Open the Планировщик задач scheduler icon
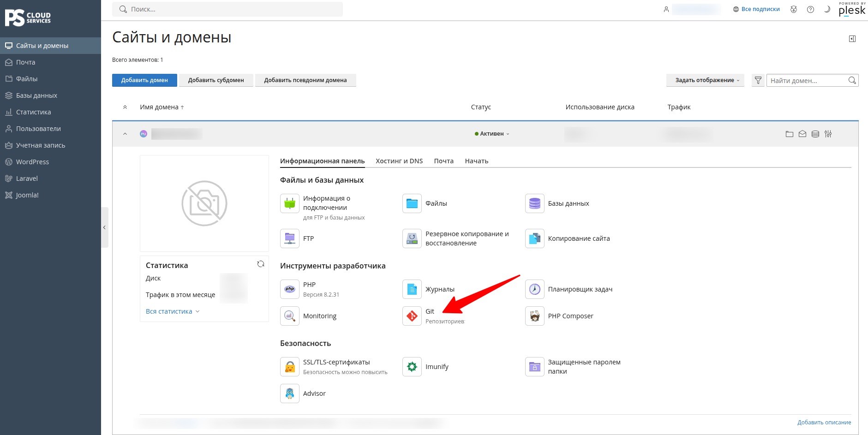The image size is (868, 435). pos(534,289)
